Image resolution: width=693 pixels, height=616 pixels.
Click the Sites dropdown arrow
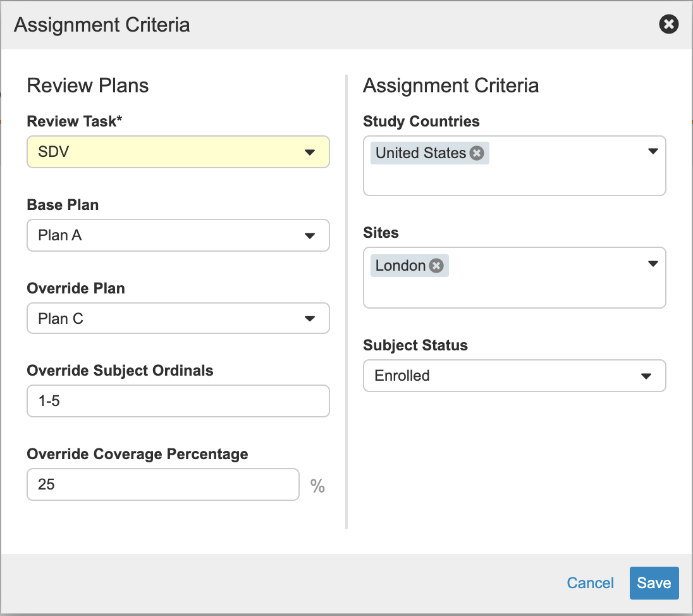653,264
